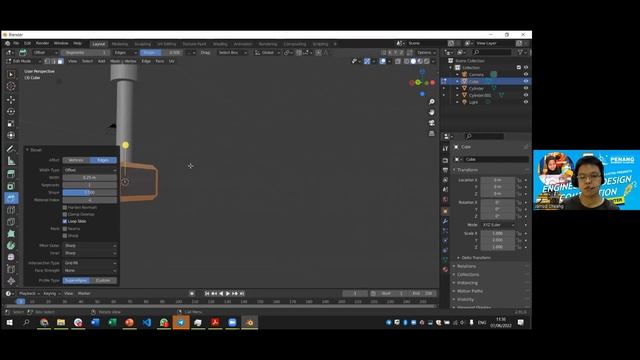
Task: Enable the Clamp Overlap checkbox
Action: (65, 214)
